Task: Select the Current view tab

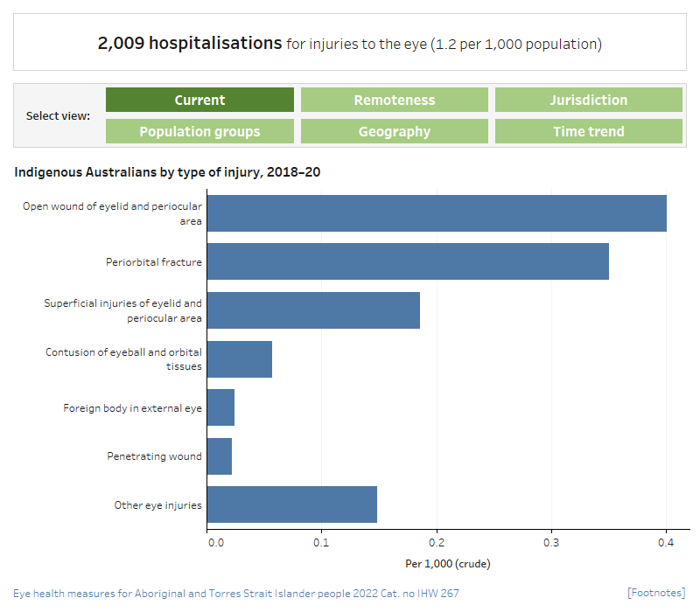Action: tap(199, 100)
